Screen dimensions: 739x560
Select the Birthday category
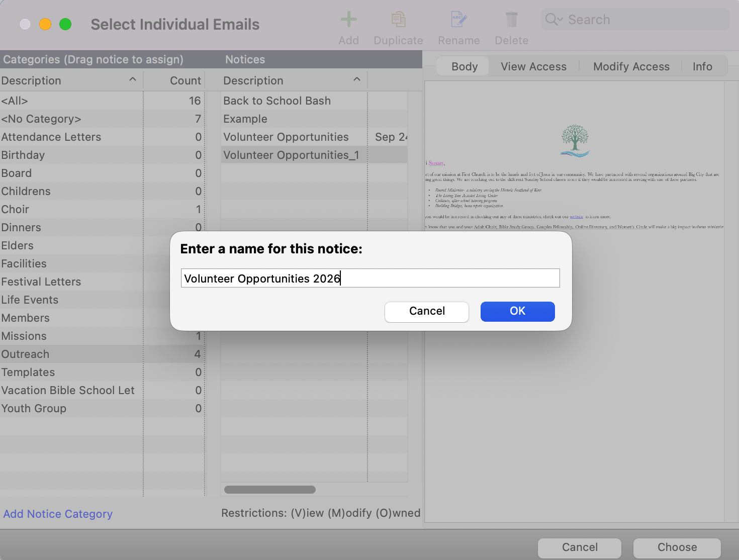coord(102,155)
